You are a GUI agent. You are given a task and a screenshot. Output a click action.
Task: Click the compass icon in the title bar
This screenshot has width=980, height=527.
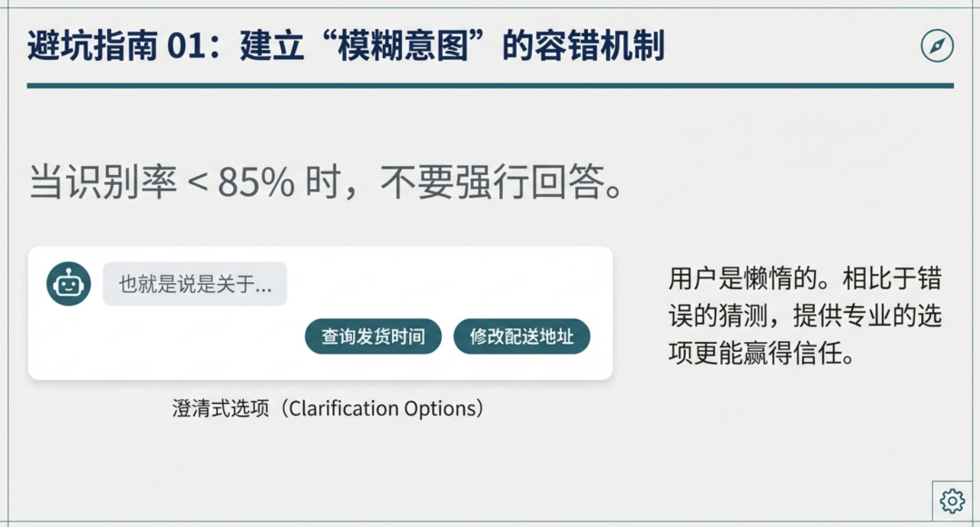tap(936, 45)
